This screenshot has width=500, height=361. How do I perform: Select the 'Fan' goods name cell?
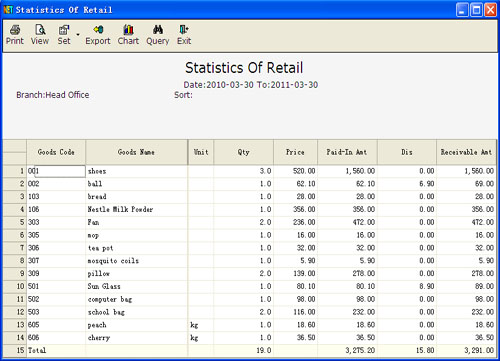pos(137,222)
